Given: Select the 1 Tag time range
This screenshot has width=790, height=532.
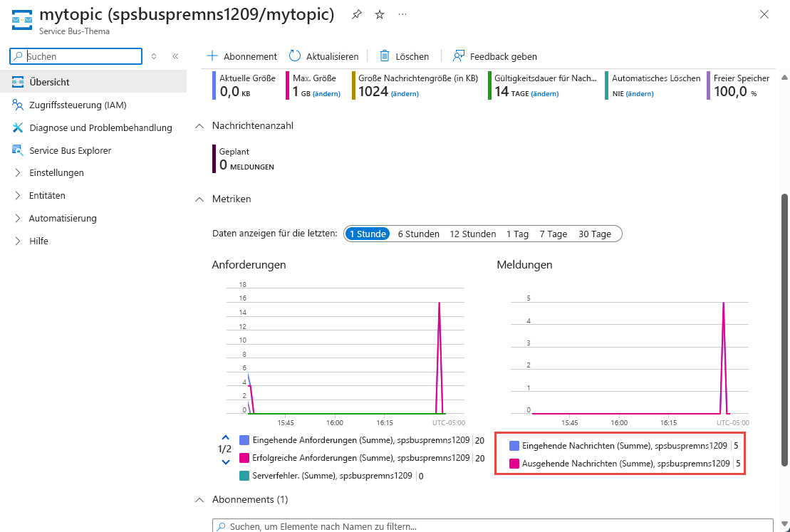Looking at the screenshot, I should coord(517,234).
